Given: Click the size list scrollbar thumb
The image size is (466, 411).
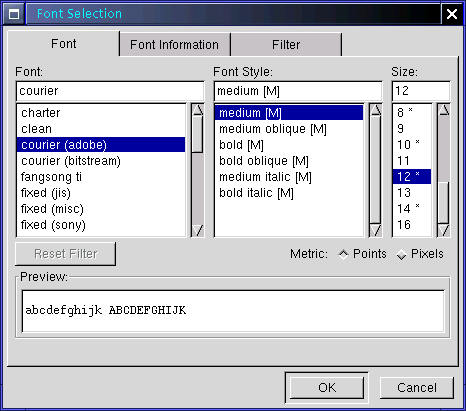Looking at the screenshot, I should (444, 203).
